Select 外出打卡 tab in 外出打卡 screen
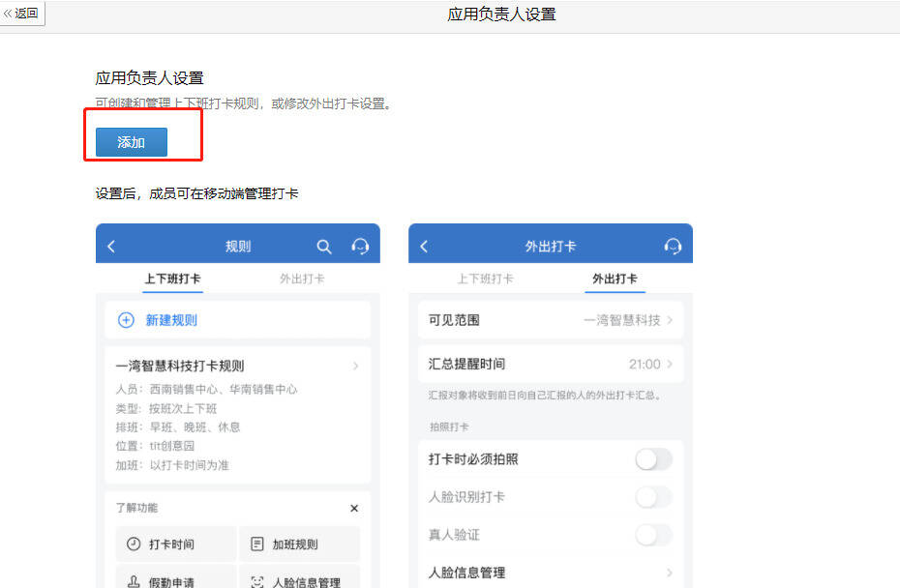The height and width of the screenshot is (588, 900). (615, 279)
